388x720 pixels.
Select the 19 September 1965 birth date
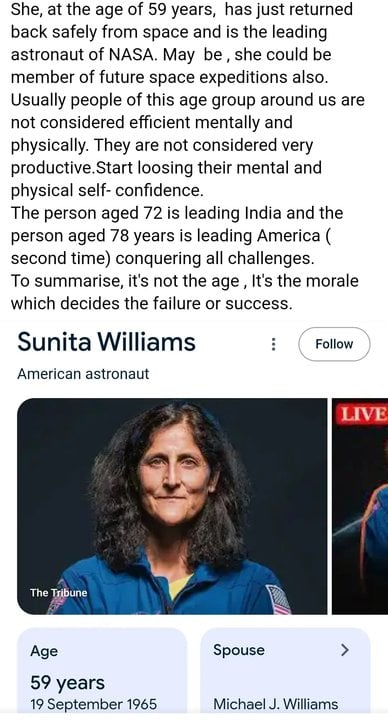click(94, 704)
